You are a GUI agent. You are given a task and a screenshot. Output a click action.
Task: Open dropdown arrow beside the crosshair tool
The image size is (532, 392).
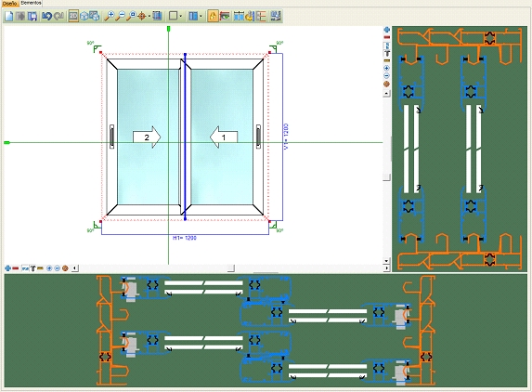[x=149, y=16]
